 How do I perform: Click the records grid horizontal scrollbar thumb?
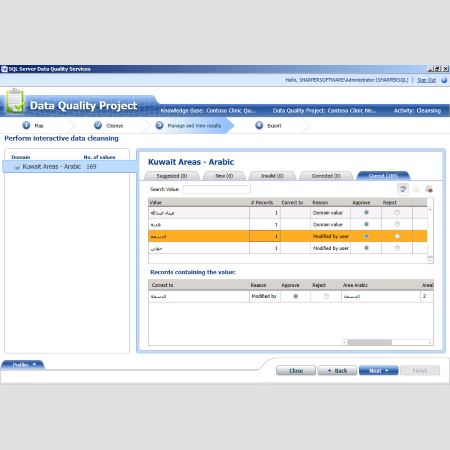[369, 342]
